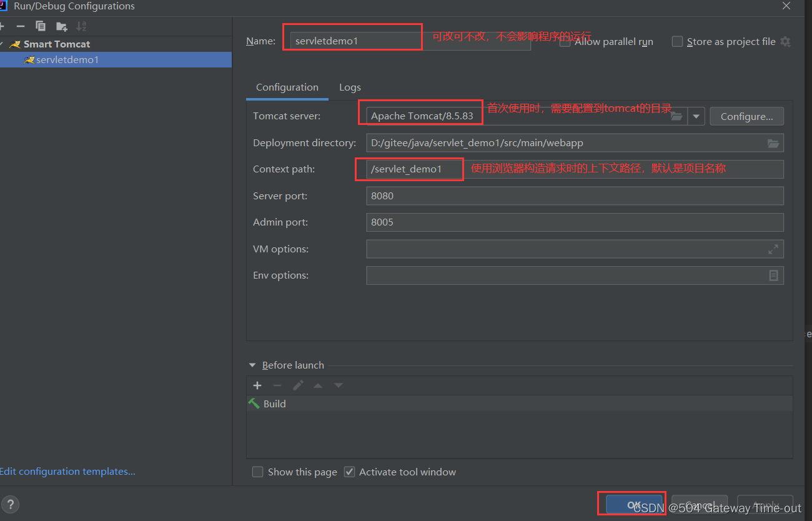Move the Before launch task down

tap(339, 385)
